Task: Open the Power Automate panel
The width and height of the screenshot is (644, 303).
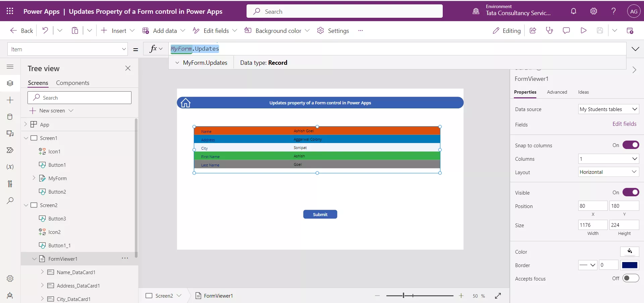Action: point(10,150)
